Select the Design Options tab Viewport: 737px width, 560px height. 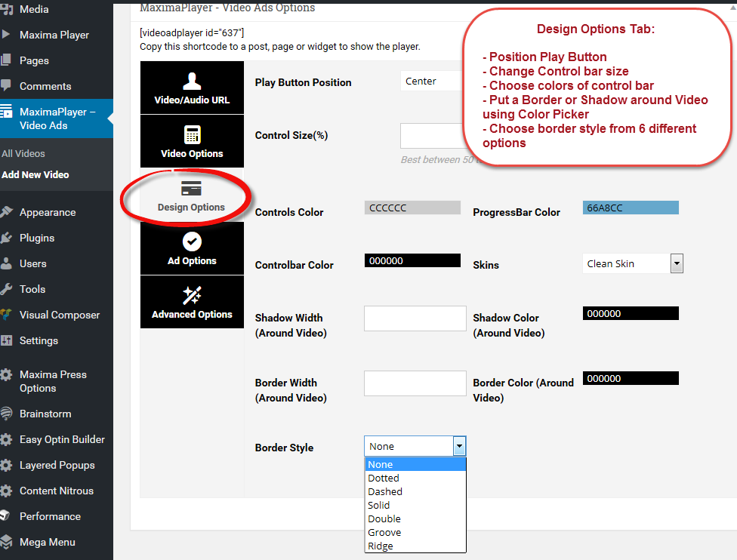(x=192, y=195)
